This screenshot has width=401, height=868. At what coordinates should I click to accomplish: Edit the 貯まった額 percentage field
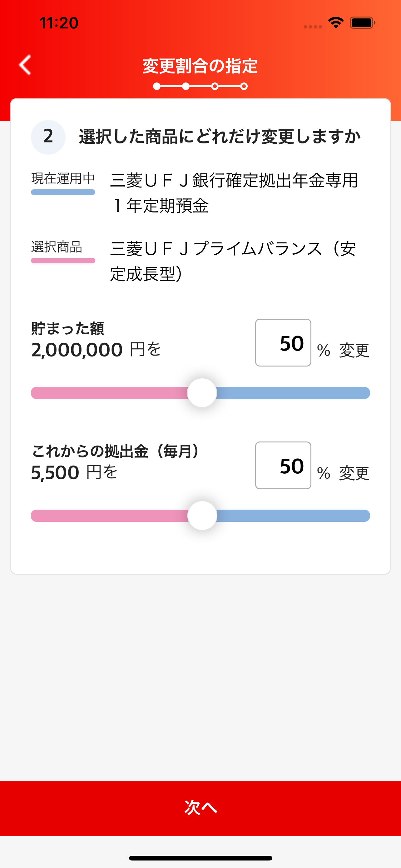pos(283,343)
